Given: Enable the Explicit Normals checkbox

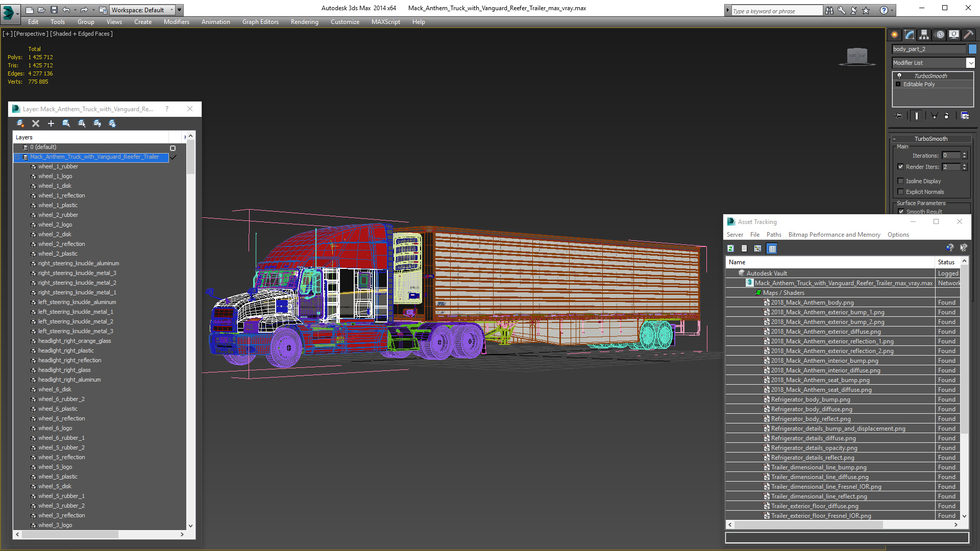Looking at the screenshot, I should pyautogui.click(x=901, y=192).
